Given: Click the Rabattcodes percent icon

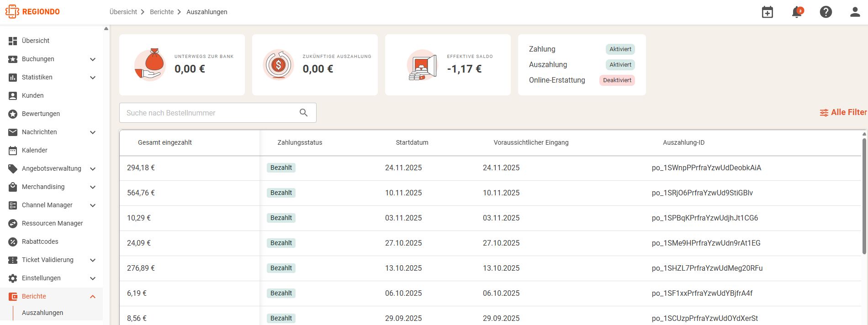Looking at the screenshot, I should click(x=13, y=241).
